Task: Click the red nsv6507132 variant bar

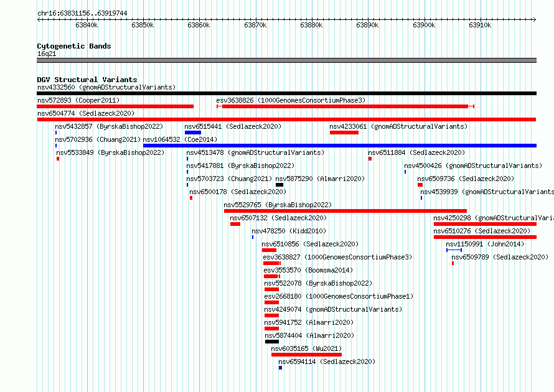Action: coord(235,224)
